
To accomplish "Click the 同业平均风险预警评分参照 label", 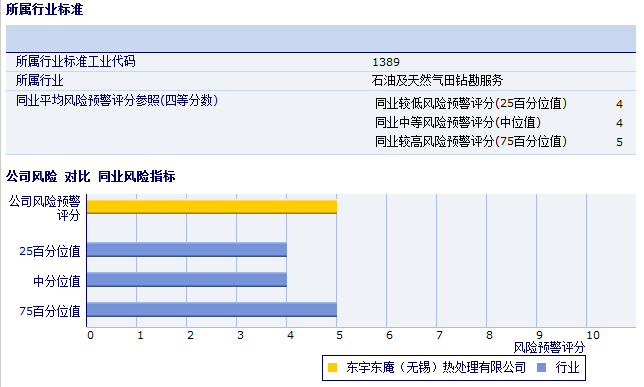I will 117,100.
